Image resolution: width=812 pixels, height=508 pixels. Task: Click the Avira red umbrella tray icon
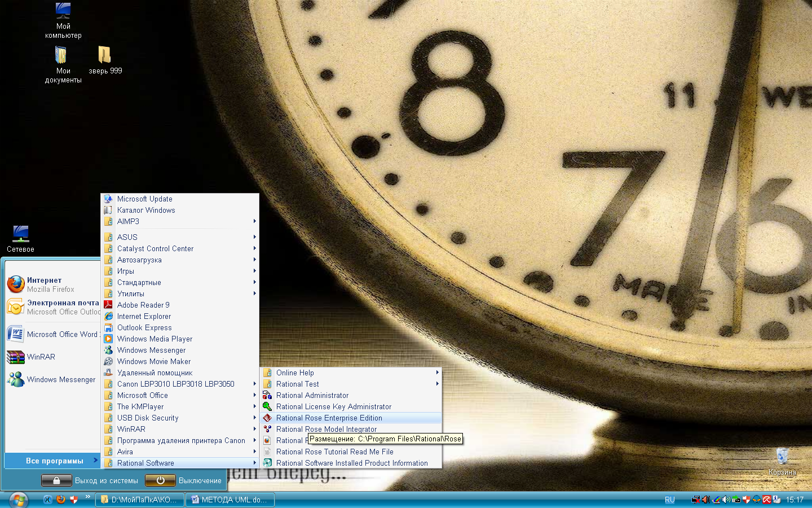pyautogui.click(x=766, y=500)
